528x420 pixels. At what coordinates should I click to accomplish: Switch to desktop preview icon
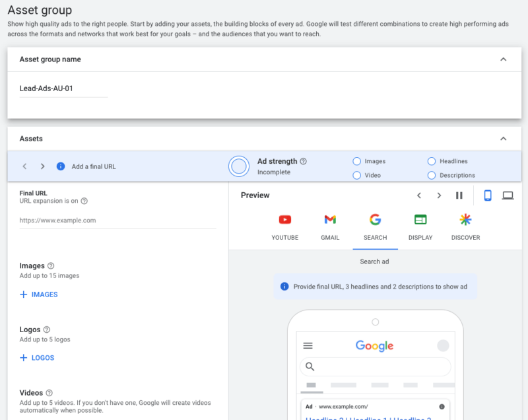tap(508, 195)
